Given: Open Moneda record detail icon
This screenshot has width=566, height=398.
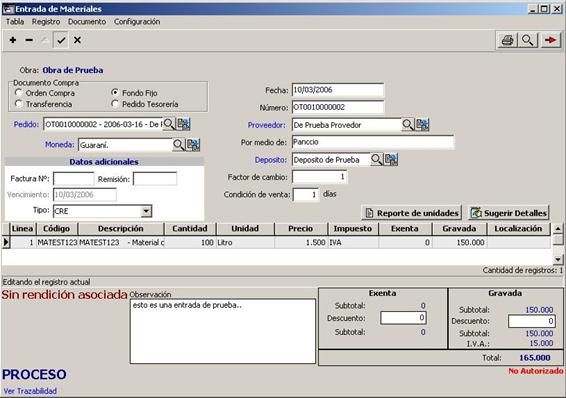Looking at the screenshot, I should pos(193,145).
